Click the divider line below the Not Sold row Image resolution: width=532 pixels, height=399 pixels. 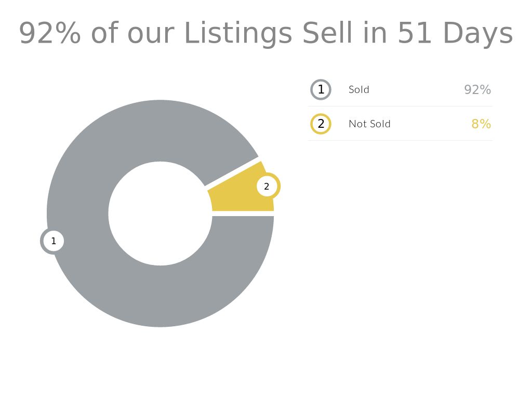point(400,140)
